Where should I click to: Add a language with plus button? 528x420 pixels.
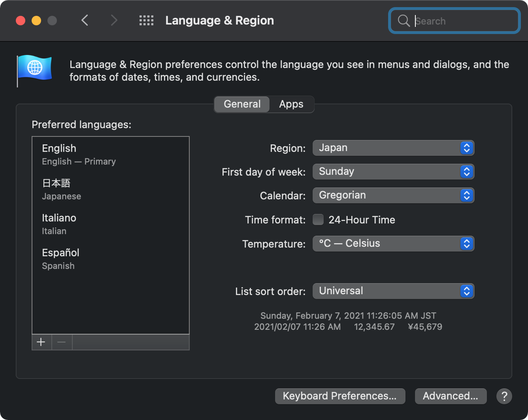[41, 342]
